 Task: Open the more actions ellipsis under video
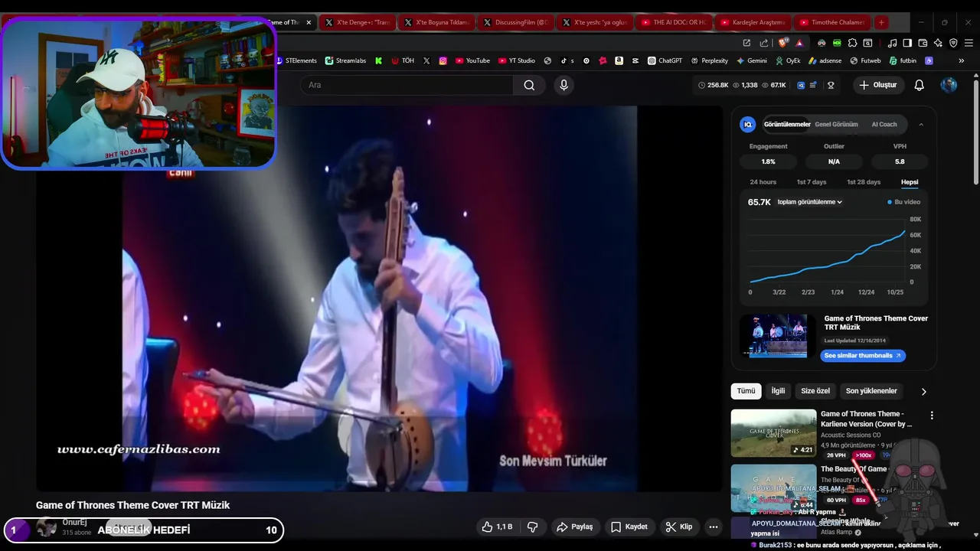[x=714, y=527]
